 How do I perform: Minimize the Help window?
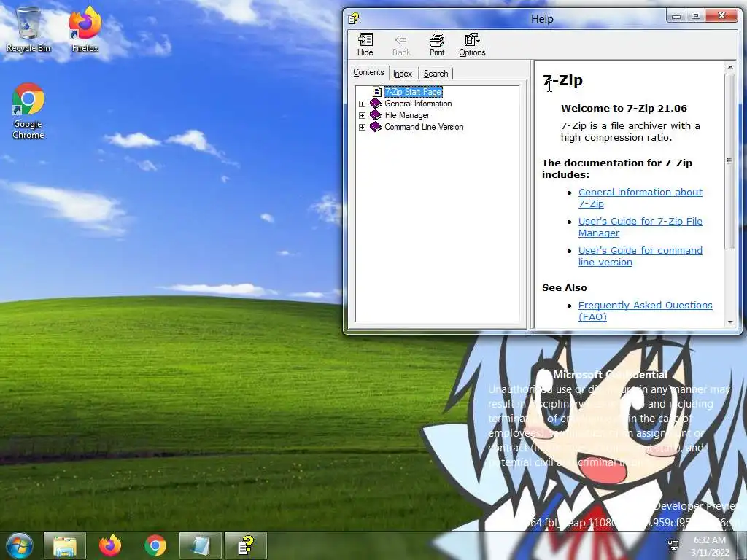pyautogui.click(x=676, y=16)
